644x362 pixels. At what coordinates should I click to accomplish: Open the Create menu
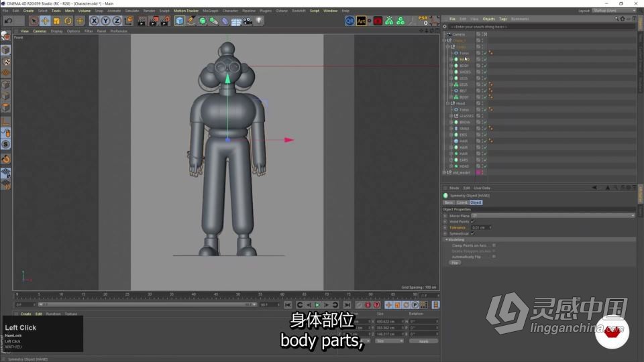tap(28, 11)
